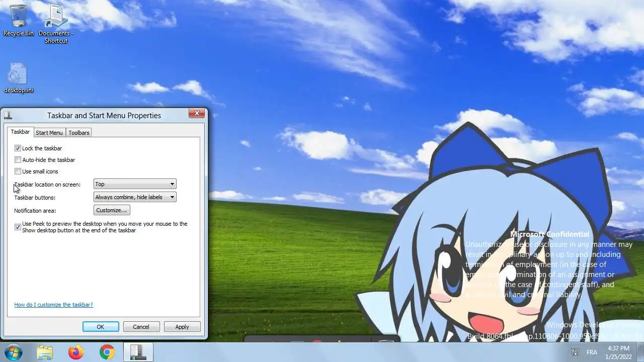Select the Documents - Shortcut desktop icon

pos(56,24)
